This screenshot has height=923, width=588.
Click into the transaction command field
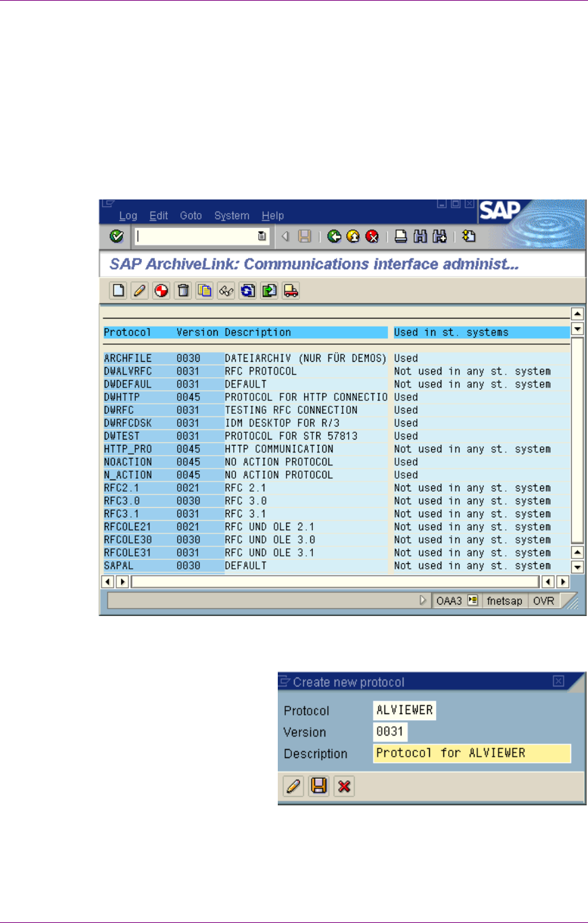pos(195,237)
